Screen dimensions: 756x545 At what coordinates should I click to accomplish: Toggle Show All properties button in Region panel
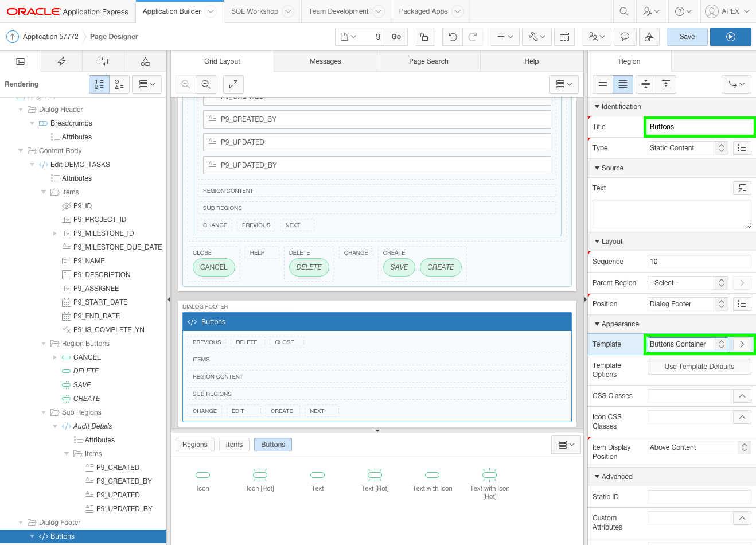[x=623, y=84]
